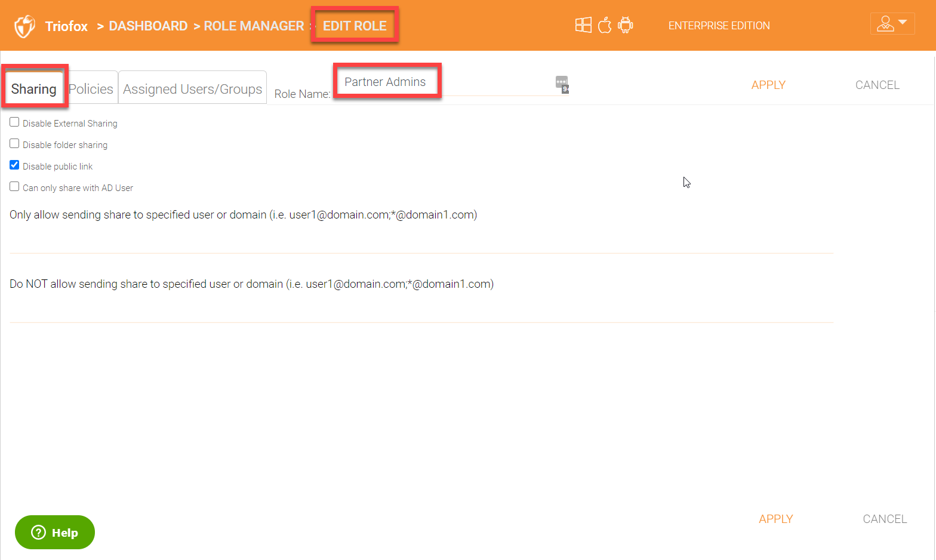Switch to the Assigned Users/Groups tab

coord(192,89)
